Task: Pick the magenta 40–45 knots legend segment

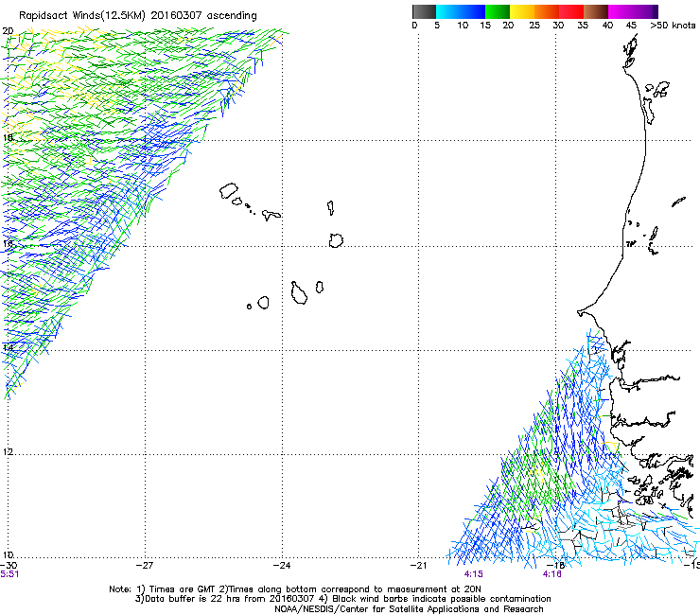Action: 621,11
